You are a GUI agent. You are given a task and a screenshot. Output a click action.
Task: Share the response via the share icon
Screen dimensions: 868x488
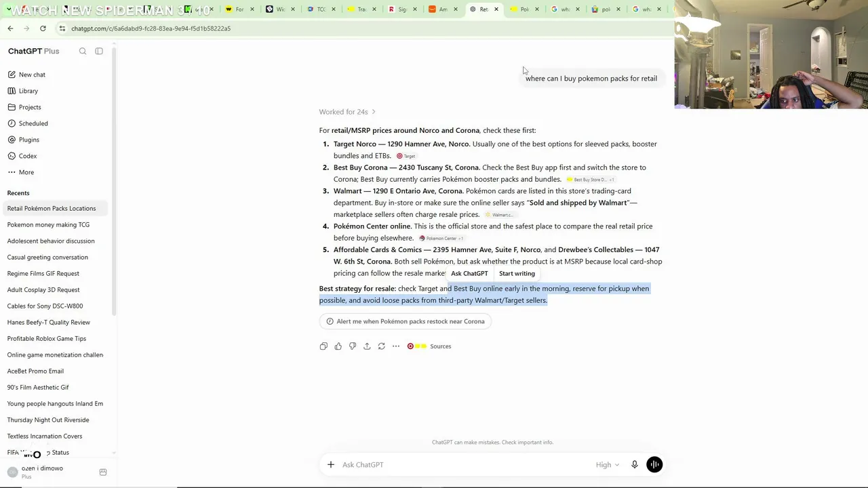tap(367, 346)
